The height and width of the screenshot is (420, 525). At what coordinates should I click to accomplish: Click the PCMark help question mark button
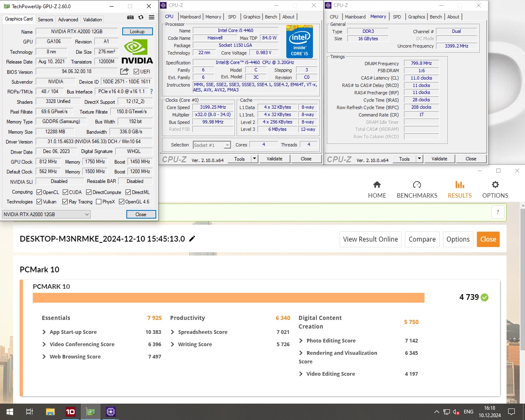[498, 212]
